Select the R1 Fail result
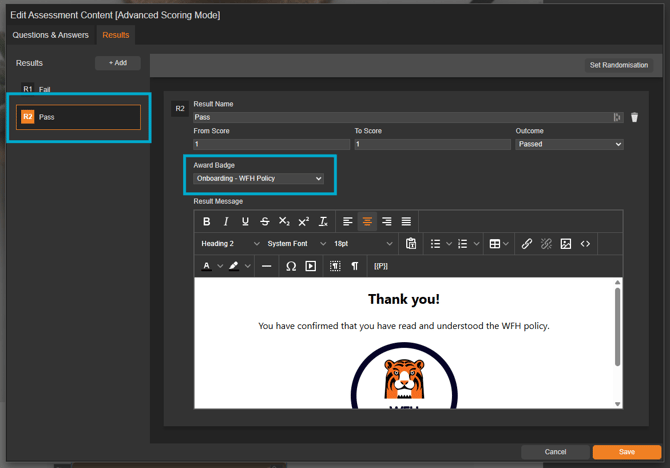Image resolution: width=670 pixels, height=468 pixels. (45, 90)
